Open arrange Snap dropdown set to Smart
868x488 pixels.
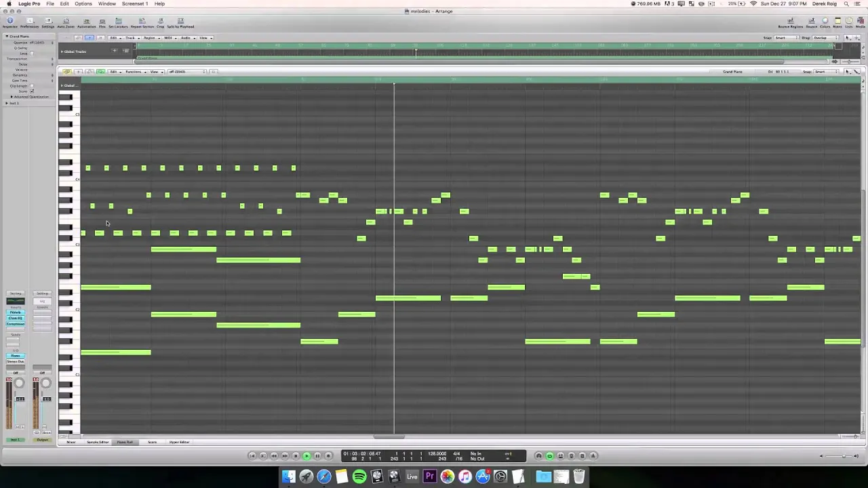(x=786, y=38)
